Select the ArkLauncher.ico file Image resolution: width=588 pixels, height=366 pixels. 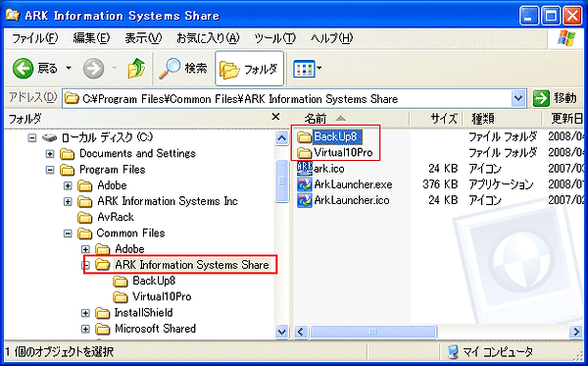(343, 200)
